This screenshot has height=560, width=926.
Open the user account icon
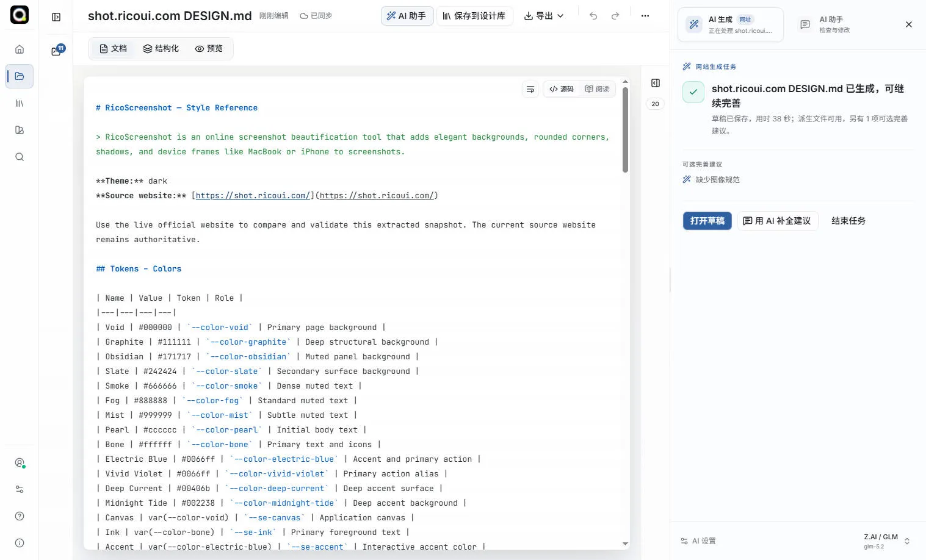pyautogui.click(x=20, y=462)
